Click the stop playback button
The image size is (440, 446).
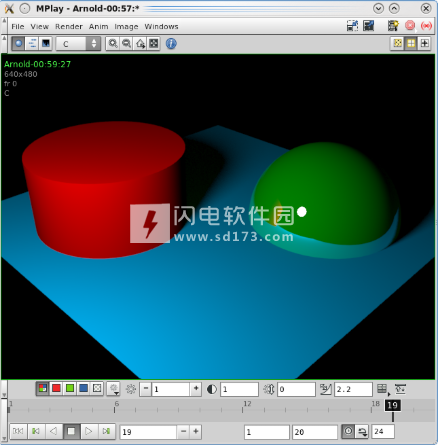[x=71, y=431]
